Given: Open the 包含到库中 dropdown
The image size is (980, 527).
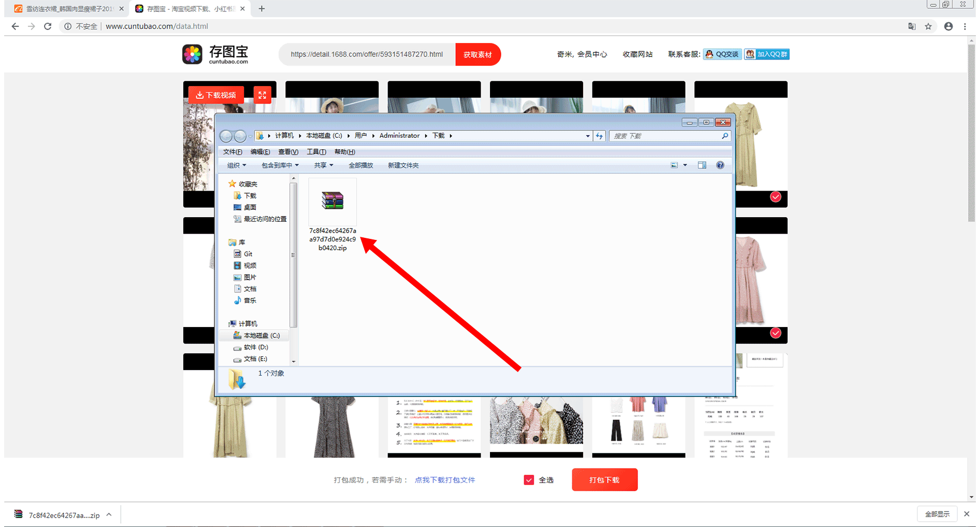Looking at the screenshot, I should pos(280,165).
